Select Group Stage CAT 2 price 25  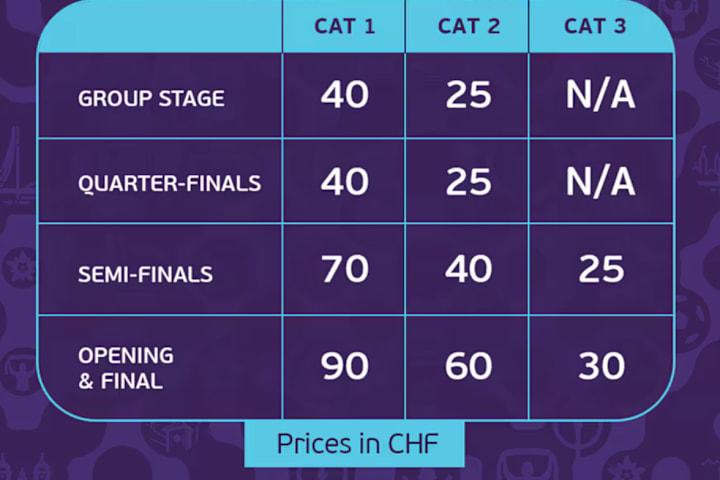pyautogui.click(x=468, y=95)
